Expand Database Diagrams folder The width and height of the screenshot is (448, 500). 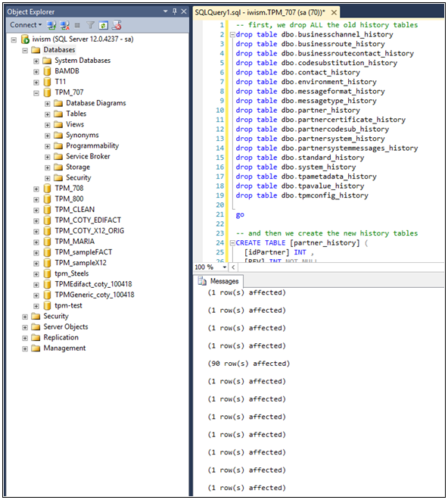(x=48, y=104)
